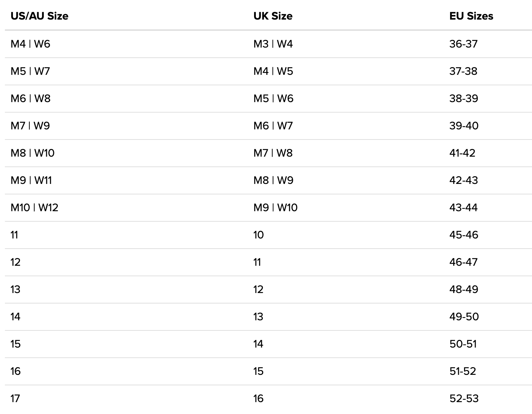This screenshot has width=532, height=414.
Task: Select the M5 | W7 US/AU size cell
Action: pos(30,71)
